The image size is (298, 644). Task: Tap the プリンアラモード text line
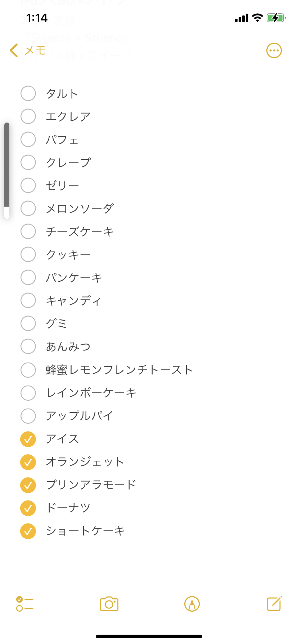91,485
